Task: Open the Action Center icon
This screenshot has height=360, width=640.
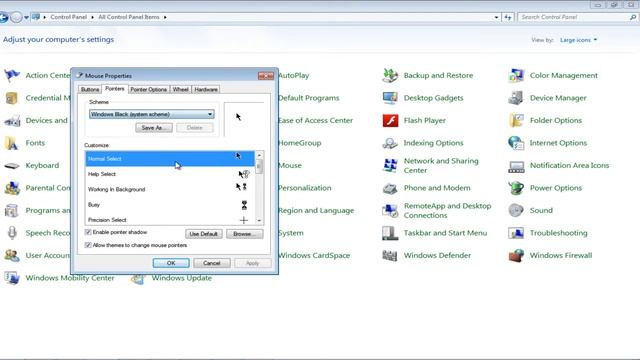Action: click(x=12, y=76)
